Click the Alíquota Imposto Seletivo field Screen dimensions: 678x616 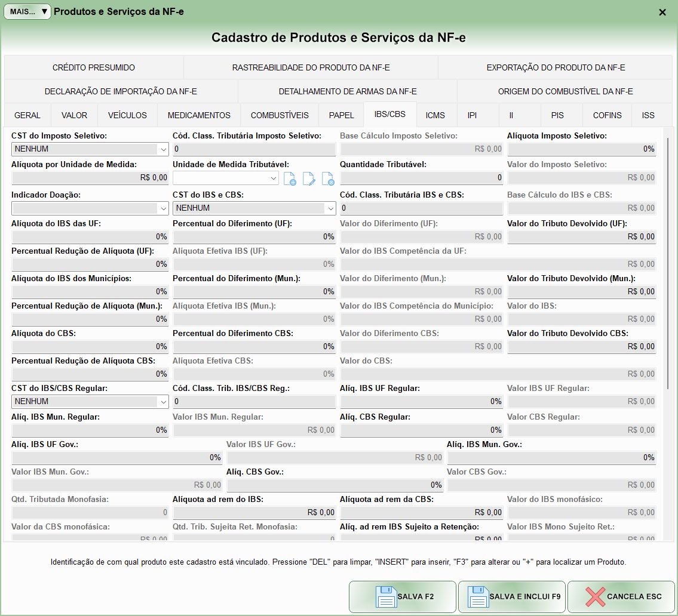[x=581, y=149]
